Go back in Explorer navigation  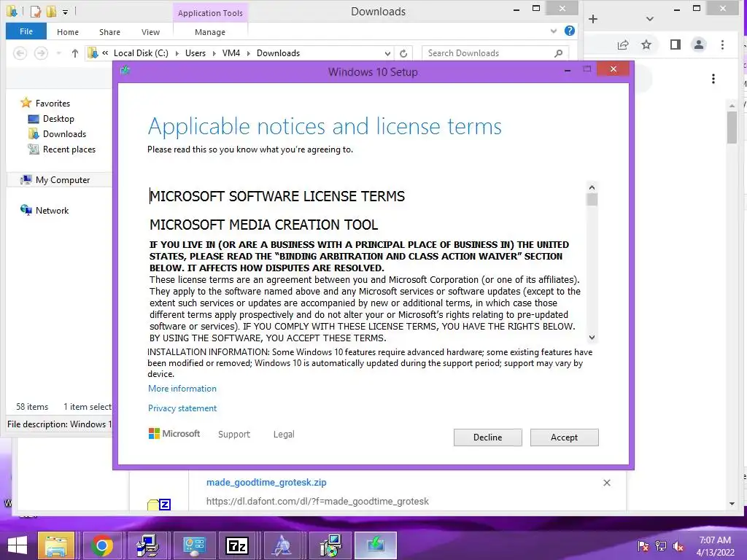(x=20, y=52)
